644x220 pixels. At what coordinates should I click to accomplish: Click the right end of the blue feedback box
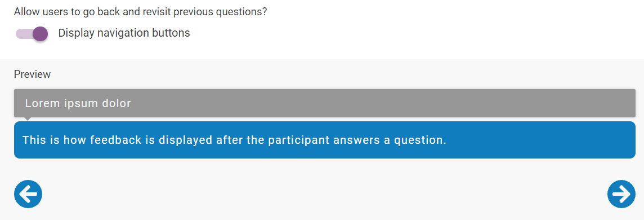pyautogui.click(x=624, y=140)
